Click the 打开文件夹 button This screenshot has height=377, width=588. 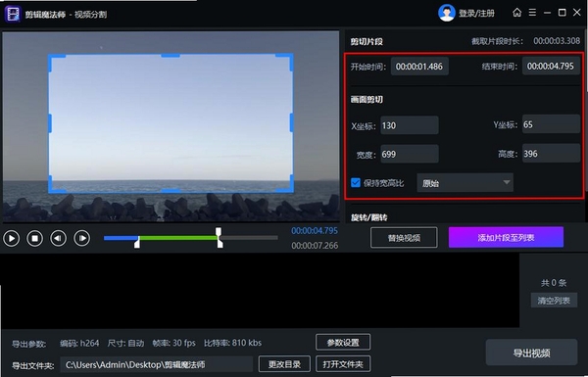click(x=343, y=364)
